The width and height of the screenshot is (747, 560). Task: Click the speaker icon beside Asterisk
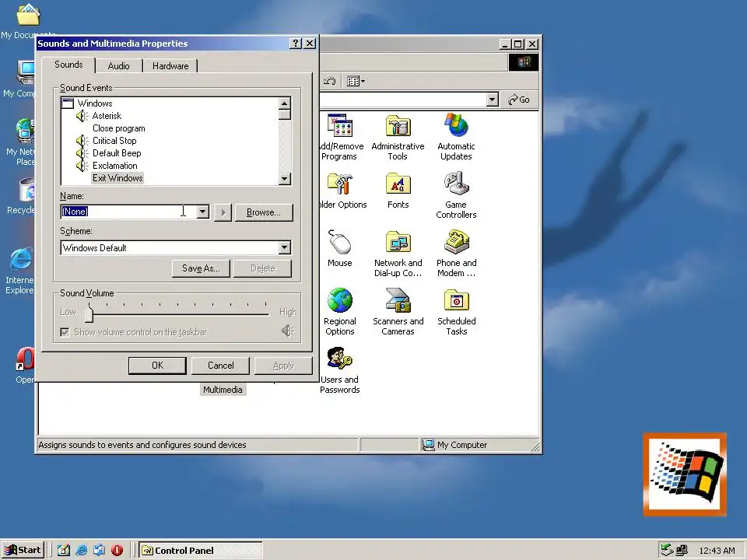pyautogui.click(x=82, y=116)
